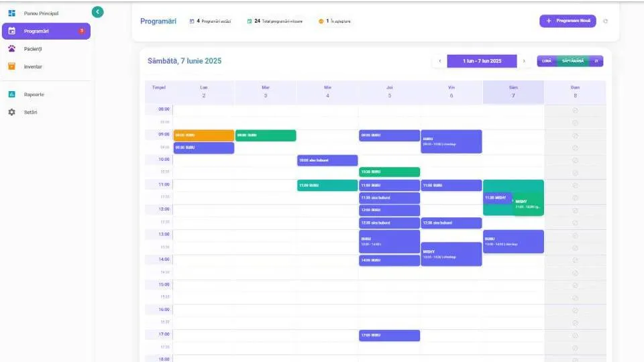Open the Thursday 17:00 appointment block
This screenshot has width=644, height=362.
[x=389, y=335]
